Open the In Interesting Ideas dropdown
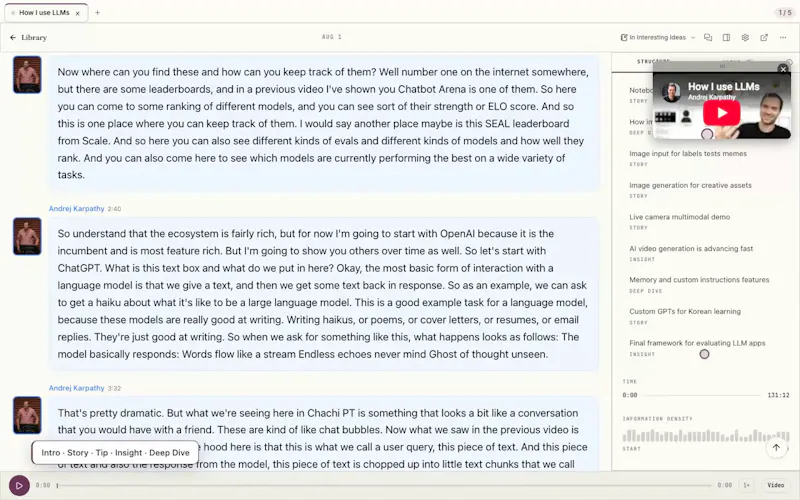 (658, 37)
